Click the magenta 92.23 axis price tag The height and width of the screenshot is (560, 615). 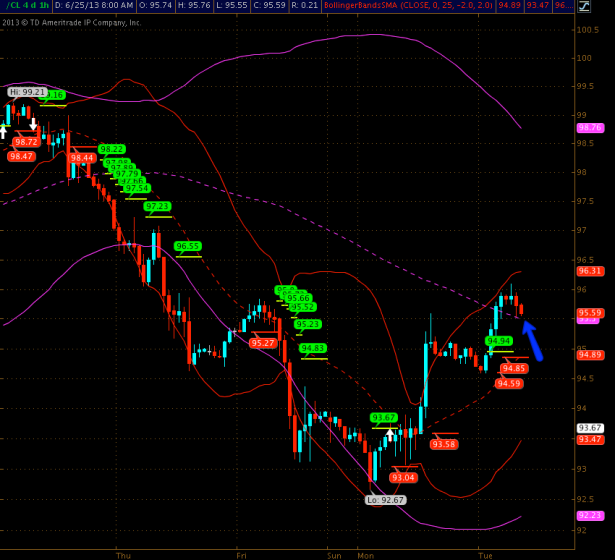590,515
